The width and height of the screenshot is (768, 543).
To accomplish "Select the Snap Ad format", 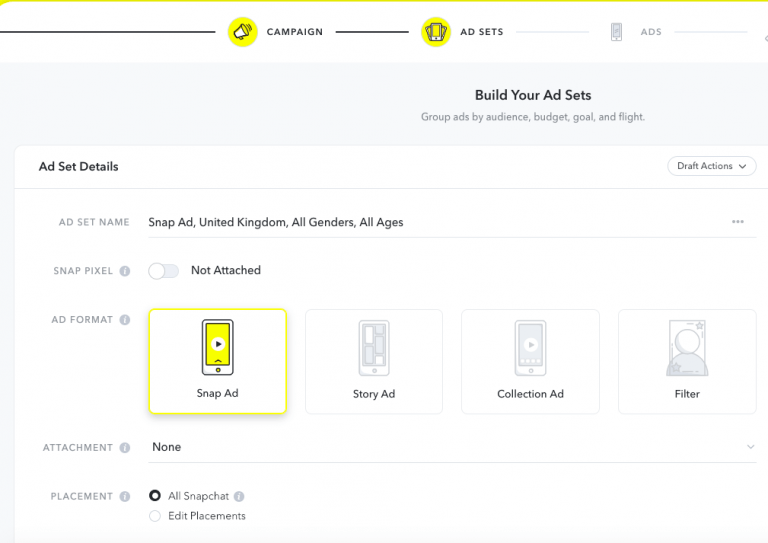I will pyautogui.click(x=217, y=361).
